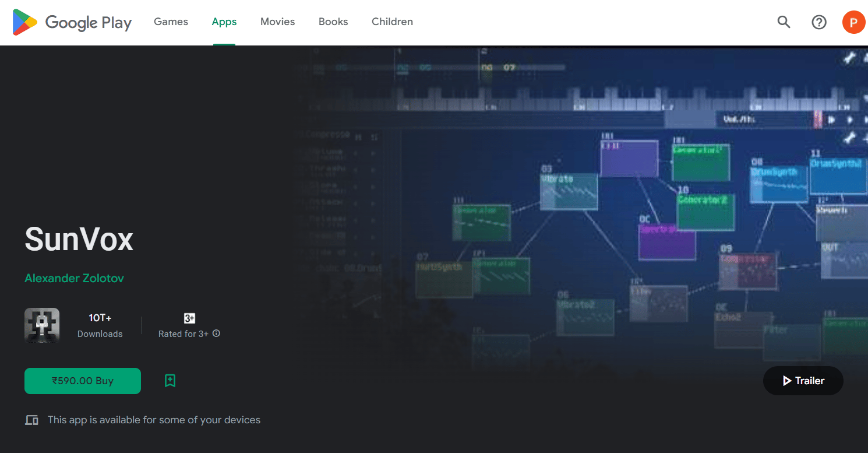Add SunVox to wishlist bookmark icon
868x453 pixels.
click(x=170, y=381)
